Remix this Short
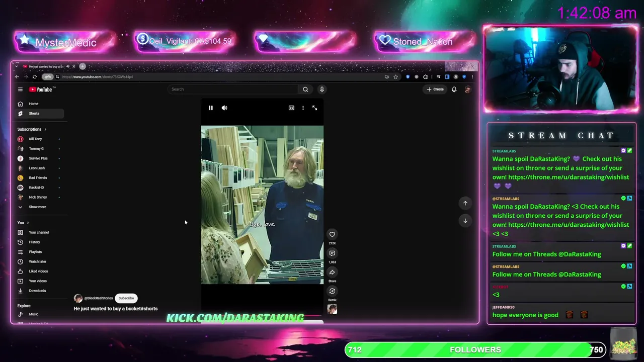The image size is (644, 362). [332, 291]
